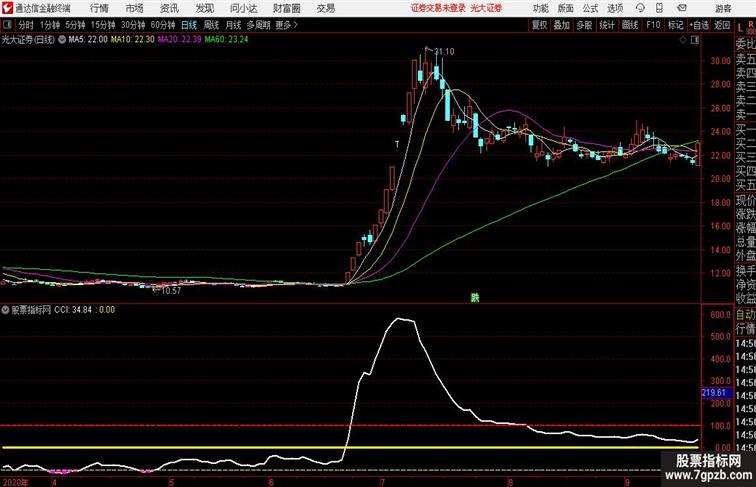
Task: Click the 游客 guest account label
Action: (723, 8)
